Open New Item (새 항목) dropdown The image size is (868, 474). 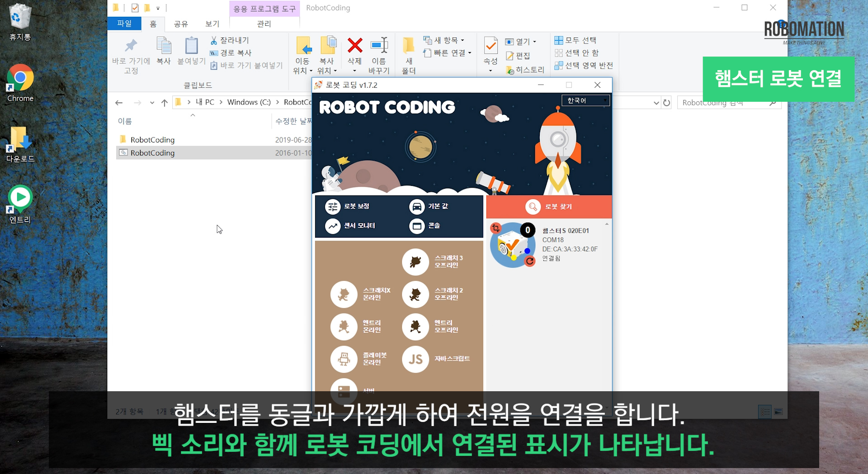pos(444,41)
